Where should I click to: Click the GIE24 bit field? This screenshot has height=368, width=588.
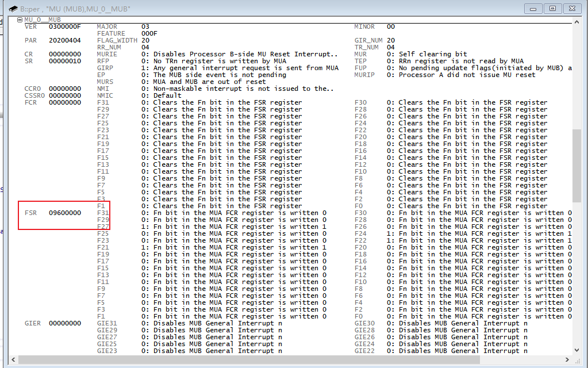coord(441,344)
